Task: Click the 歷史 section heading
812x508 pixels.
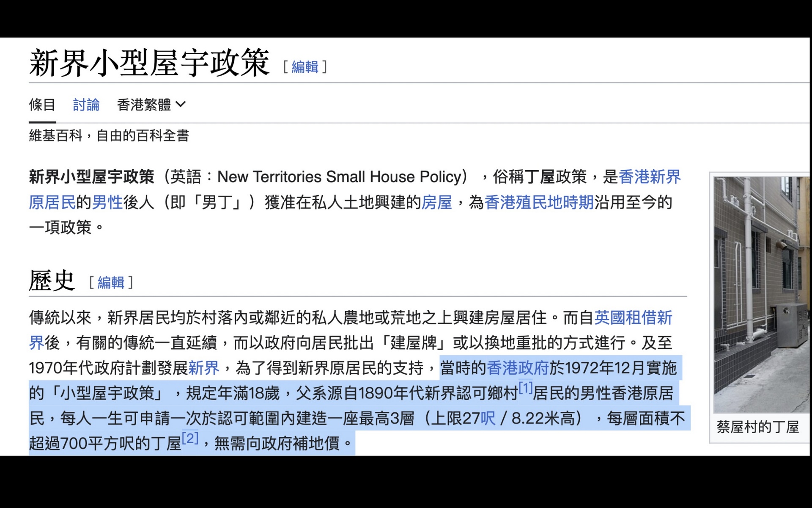Action: [52, 281]
